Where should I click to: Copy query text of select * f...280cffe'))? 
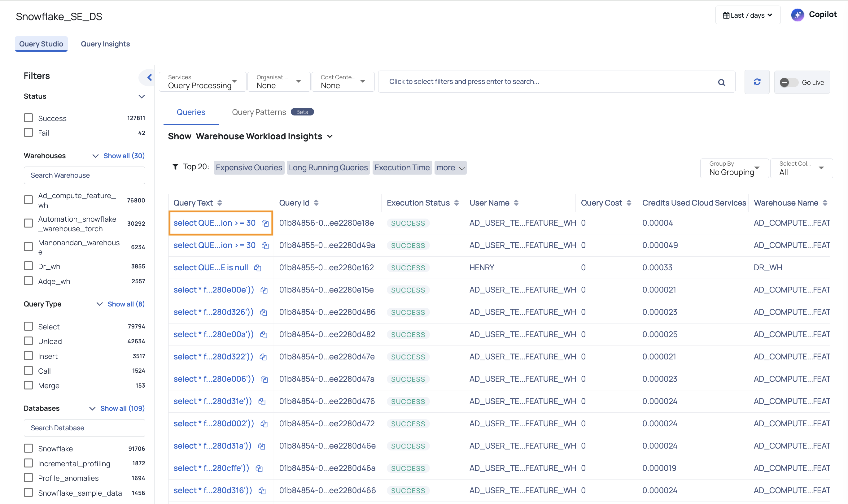point(259,469)
